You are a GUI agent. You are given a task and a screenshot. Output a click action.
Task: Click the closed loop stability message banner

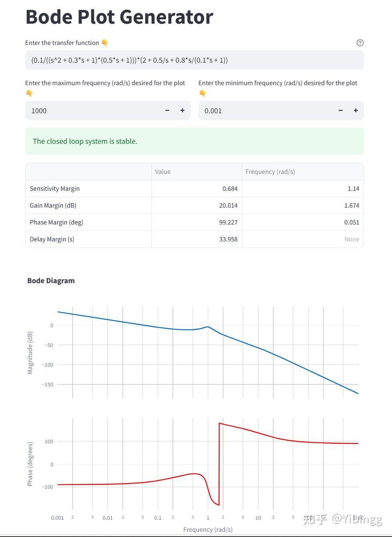pos(194,141)
